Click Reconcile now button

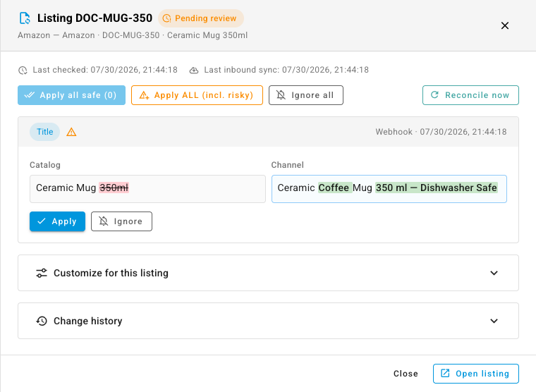pyautogui.click(x=470, y=95)
